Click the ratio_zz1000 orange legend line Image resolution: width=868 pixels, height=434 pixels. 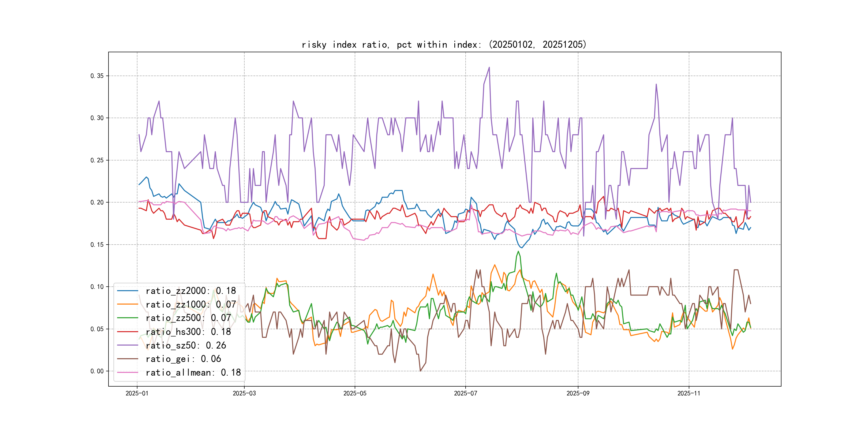(127, 304)
